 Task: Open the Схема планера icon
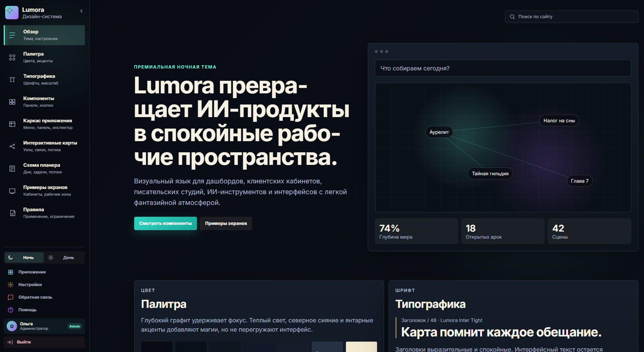pyautogui.click(x=12, y=169)
